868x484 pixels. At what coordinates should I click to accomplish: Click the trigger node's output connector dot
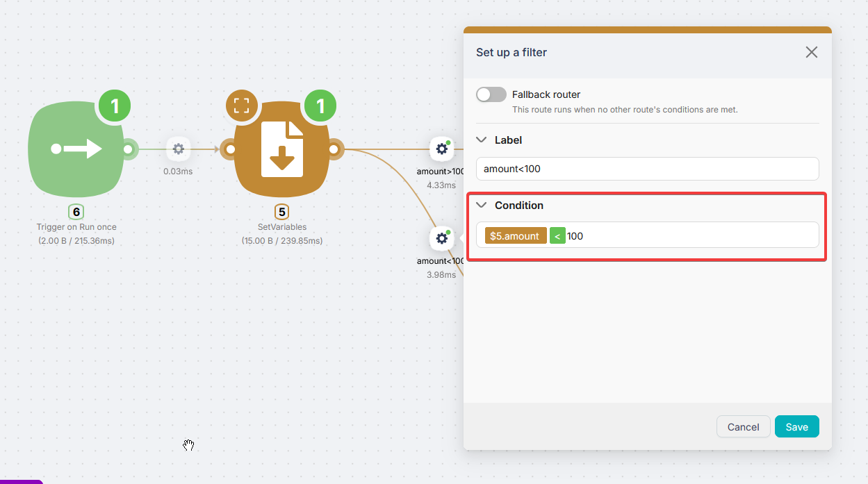(128, 149)
